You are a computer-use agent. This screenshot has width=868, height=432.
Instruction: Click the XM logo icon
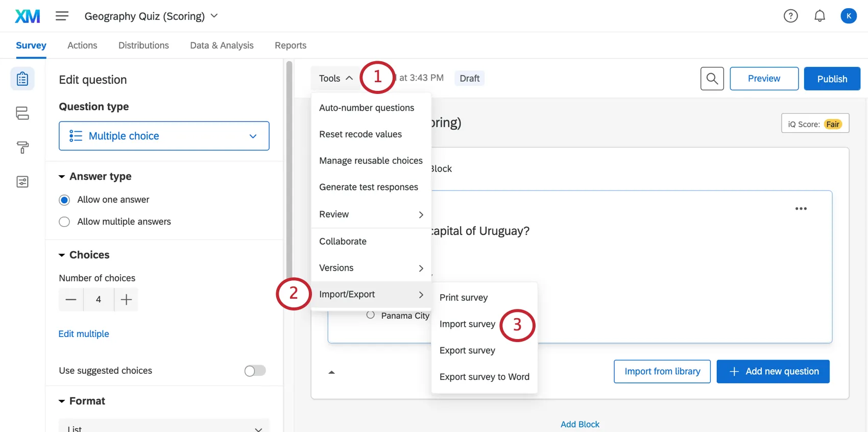coord(27,16)
